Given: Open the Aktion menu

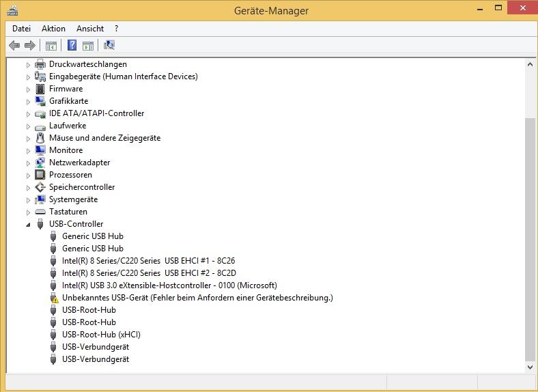Looking at the screenshot, I should click(x=53, y=29).
